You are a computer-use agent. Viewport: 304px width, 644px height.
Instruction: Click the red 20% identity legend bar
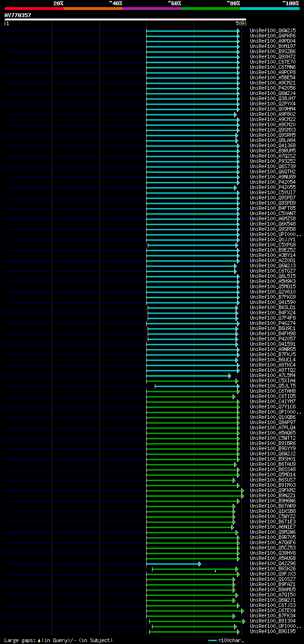(34, 9)
